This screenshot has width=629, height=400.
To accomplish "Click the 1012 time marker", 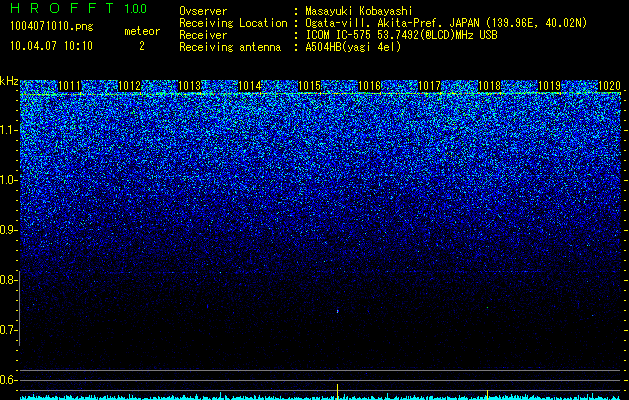I will (130, 85).
